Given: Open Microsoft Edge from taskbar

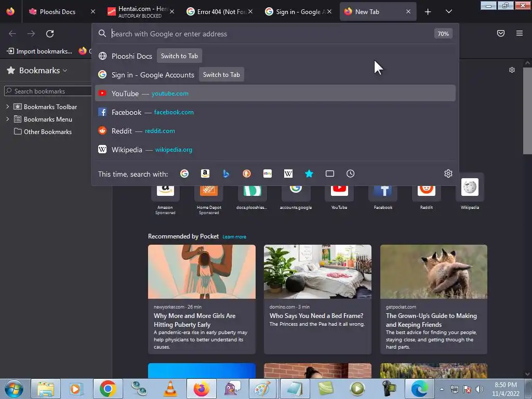Looking at the screenshot, I should pos(419,389).
